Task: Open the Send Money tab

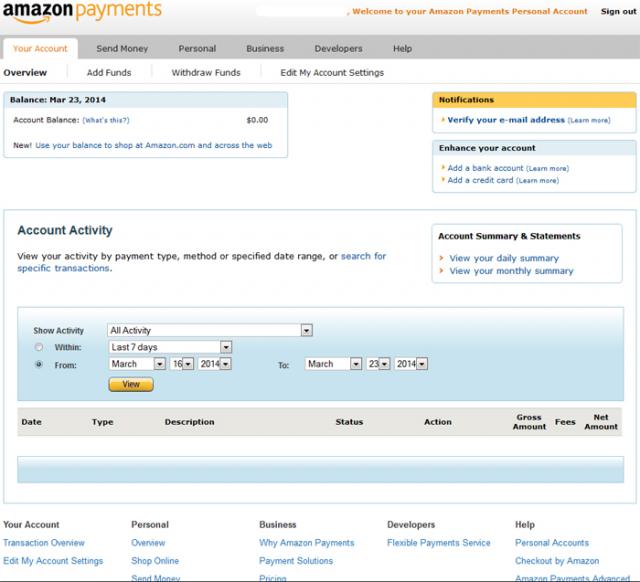Action: point(122,49)
